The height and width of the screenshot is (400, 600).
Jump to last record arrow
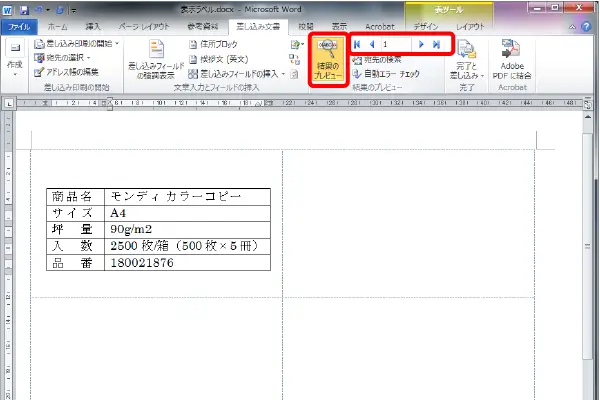coord(436,44)
